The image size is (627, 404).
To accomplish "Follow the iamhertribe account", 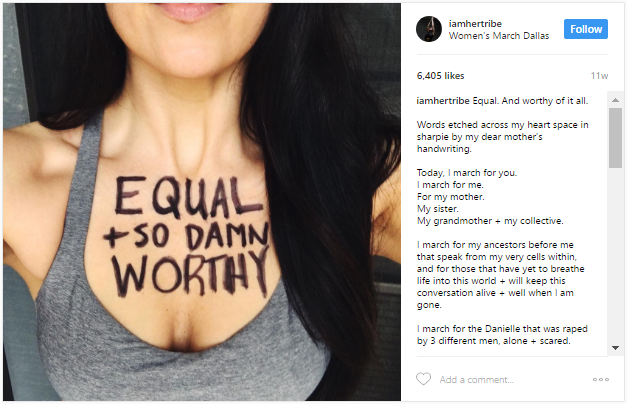I will pyautogui.click(x=586, y=29).
